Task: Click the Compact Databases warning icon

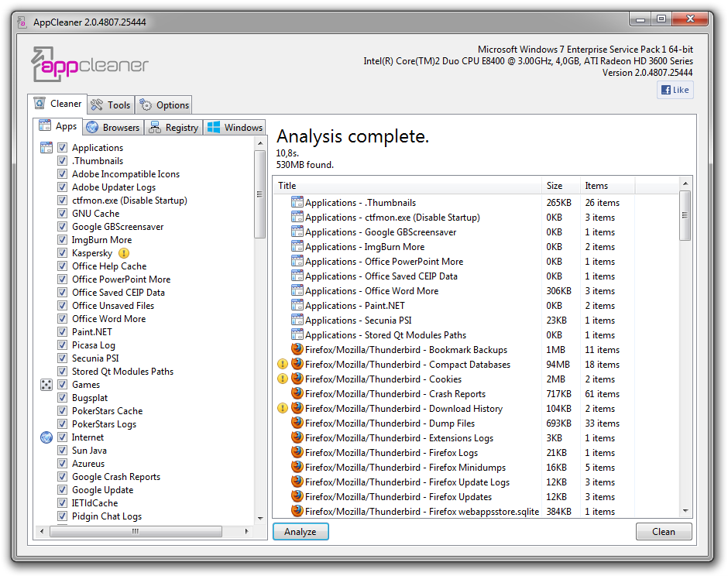Action: point(282,365)
